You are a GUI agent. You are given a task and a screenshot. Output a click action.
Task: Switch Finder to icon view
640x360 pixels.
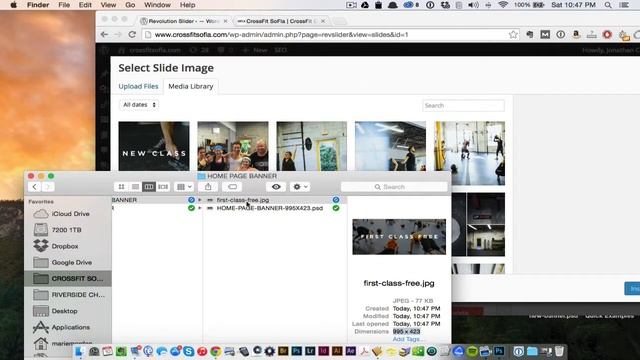(121, 187)
